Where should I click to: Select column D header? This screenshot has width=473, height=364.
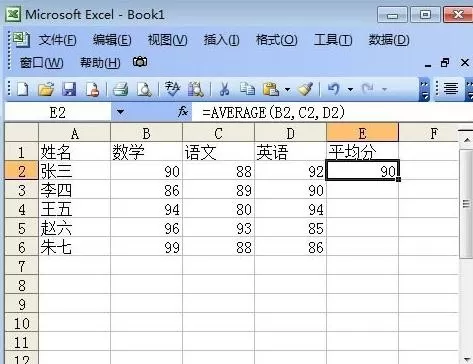[x=291, y=133]
